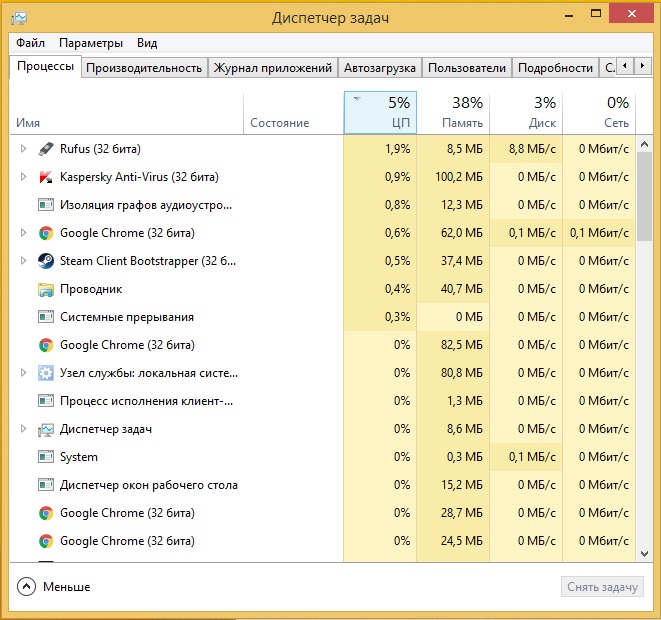Click the System process icon
The height and width of the screenshot is (620, 661).
[46, 457]
